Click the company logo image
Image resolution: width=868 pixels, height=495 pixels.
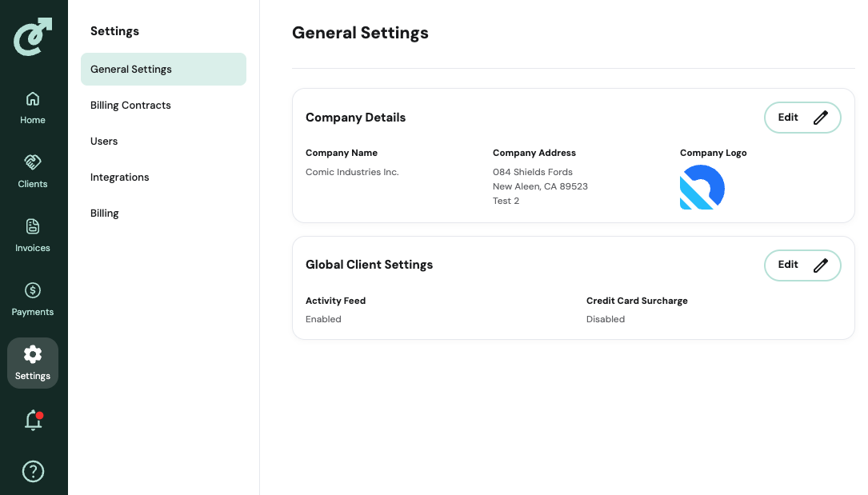coord(702,187)
